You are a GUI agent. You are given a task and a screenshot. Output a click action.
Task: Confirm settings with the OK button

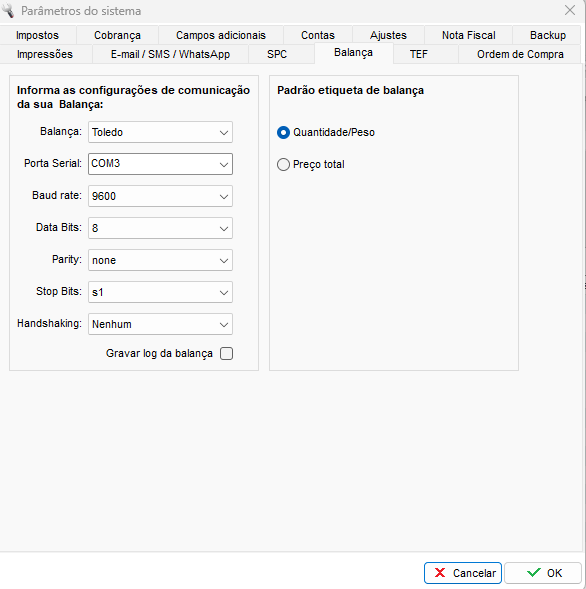(543, 573)
